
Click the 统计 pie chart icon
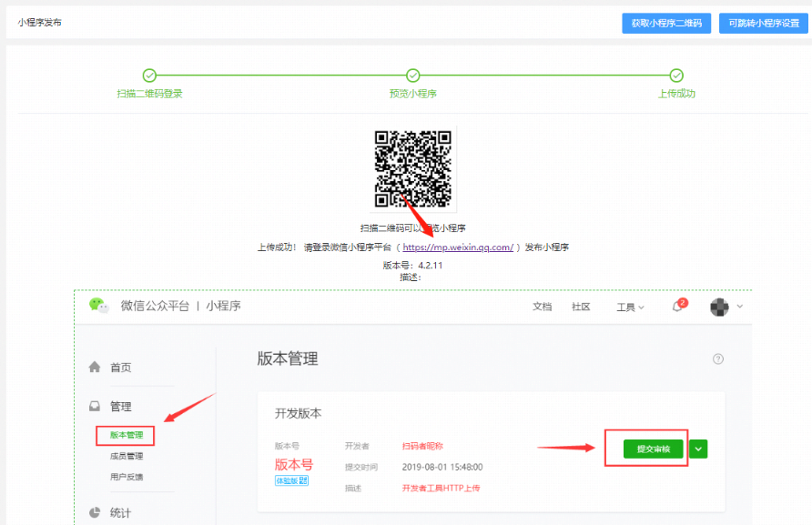pos(95,512)
